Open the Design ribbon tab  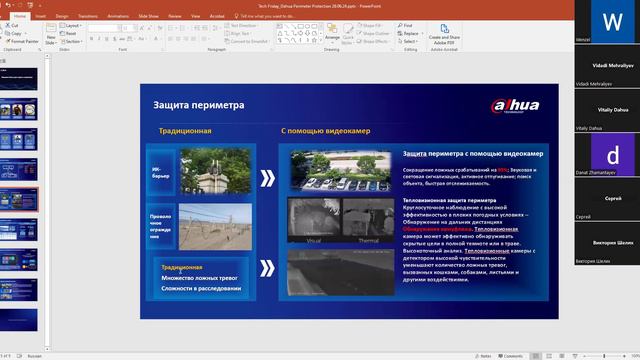62,16
